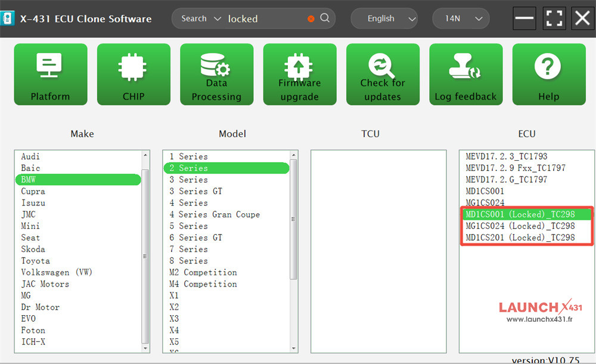The width and height of the screenshot is (596, 364).
Task: Open the English language dropdown
Action: (384, 18)
